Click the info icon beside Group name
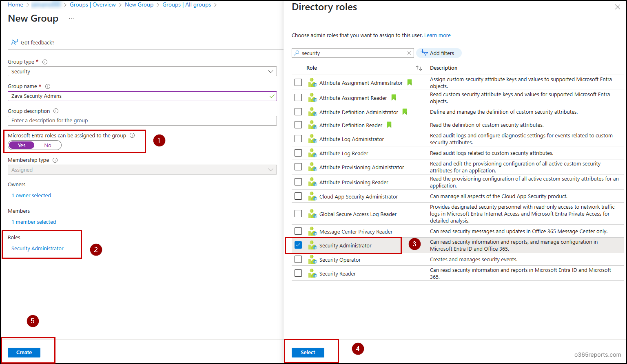The height and width of the screenshot is (364, 627). coord(48,86)
